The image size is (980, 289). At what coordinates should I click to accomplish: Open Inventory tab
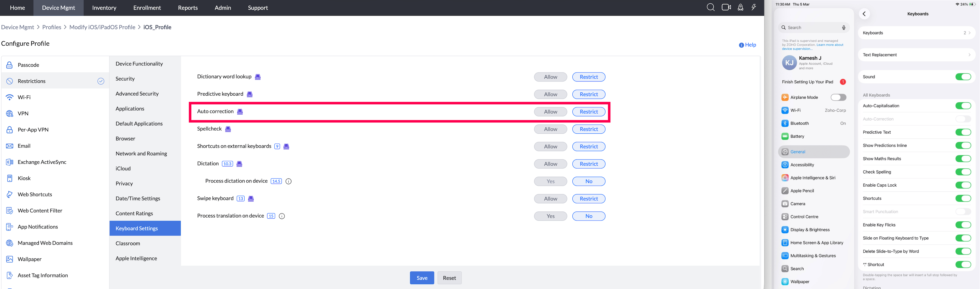[x=104, y=8]
